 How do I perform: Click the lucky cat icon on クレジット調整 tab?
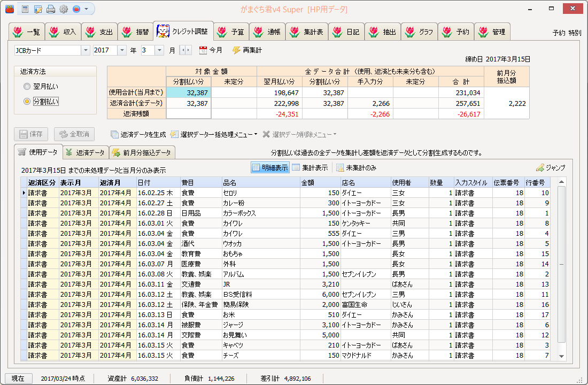coord(163,31)
